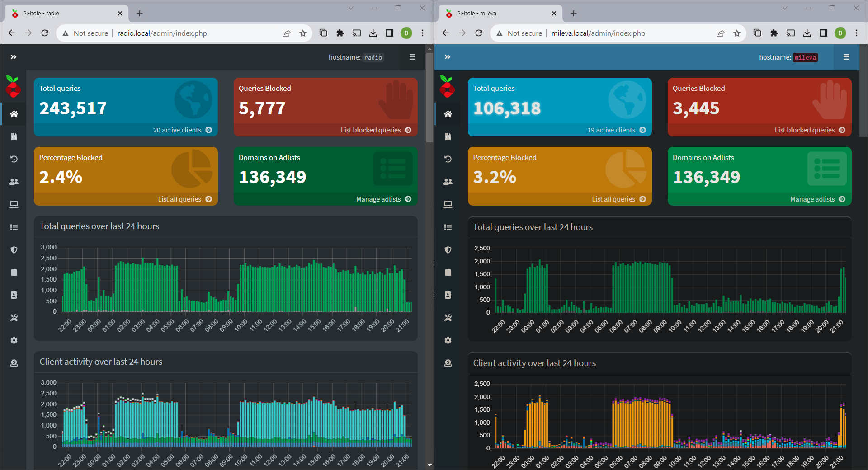Open Query Log icon in radio sidebar
This screenshot has height=470, width=868.
[x=14, y=136]
